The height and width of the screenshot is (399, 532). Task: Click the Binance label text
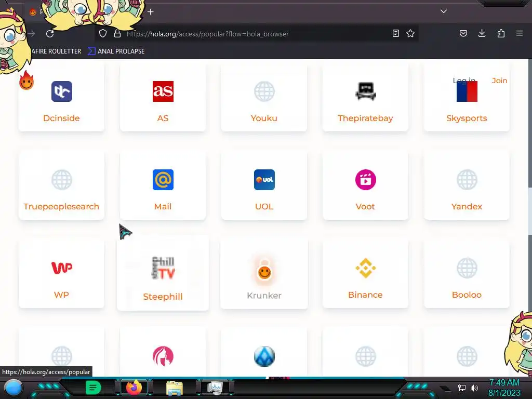point(365,295)
